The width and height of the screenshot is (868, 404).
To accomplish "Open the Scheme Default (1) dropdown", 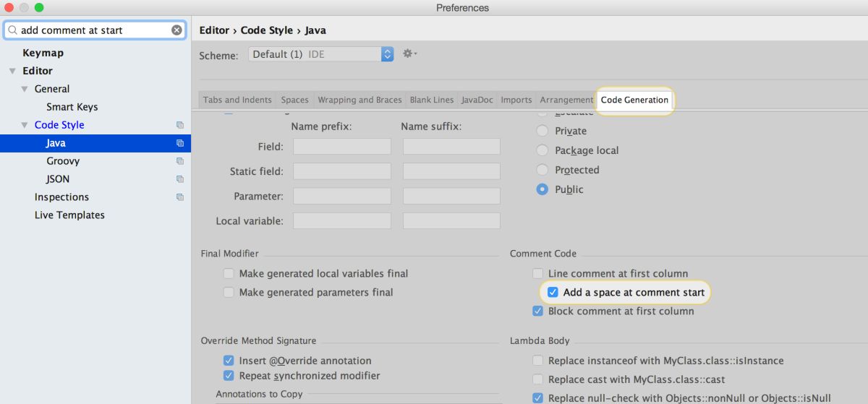I will [x=321, y=54].
